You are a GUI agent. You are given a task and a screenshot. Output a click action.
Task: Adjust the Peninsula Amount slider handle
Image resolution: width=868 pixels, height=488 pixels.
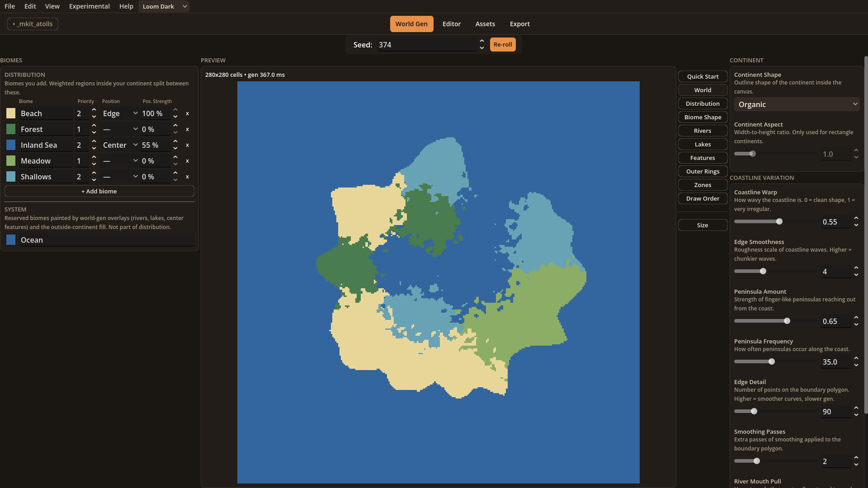[787, 321]
